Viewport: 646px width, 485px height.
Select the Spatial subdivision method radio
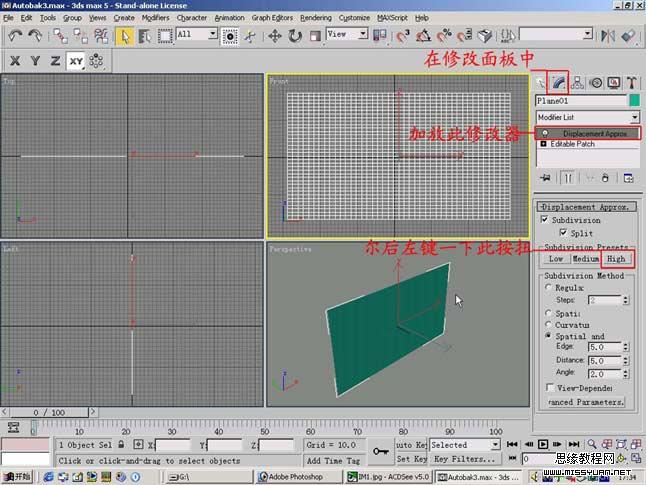[x=548, y=313]
